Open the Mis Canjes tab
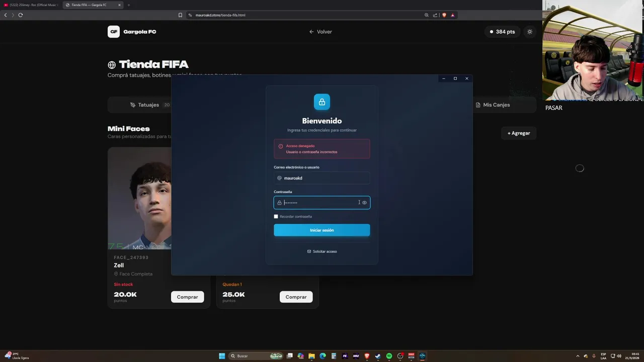This screenshot has width=644, height=362. (x=493, y=105)
